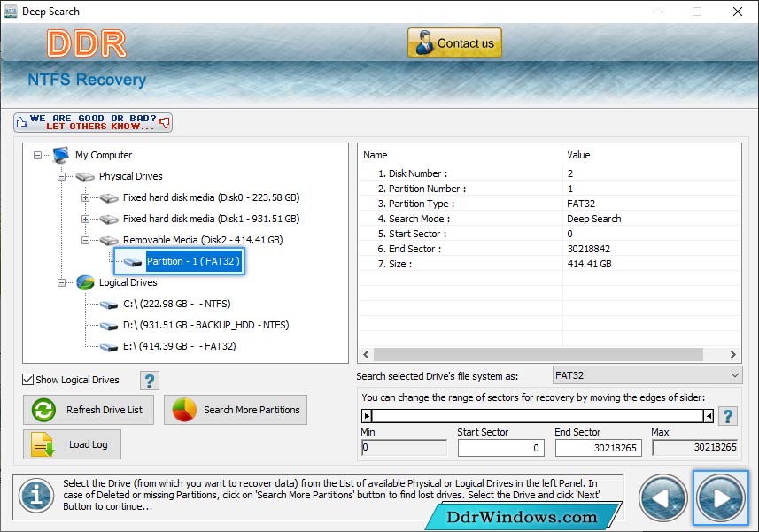Screen dimensions: 759x532
Task: Click the left slider handle arrow
Action: (x=367, y=415)
